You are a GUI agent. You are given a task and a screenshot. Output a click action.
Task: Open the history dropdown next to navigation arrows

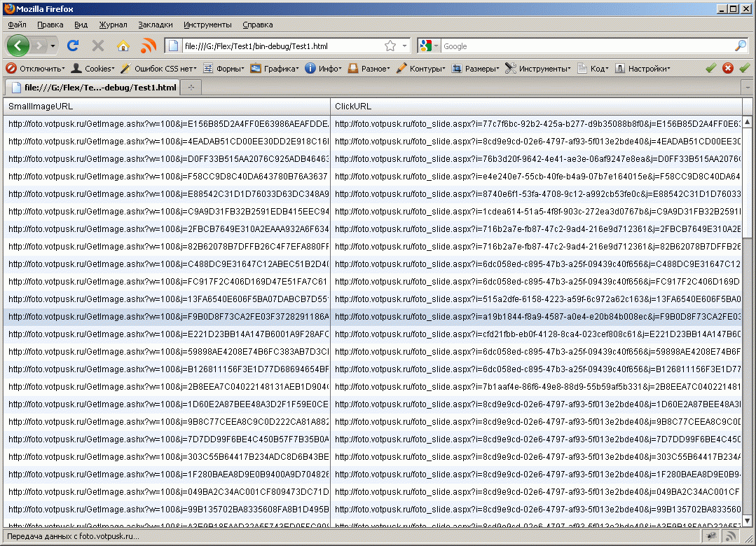[53, 46]
